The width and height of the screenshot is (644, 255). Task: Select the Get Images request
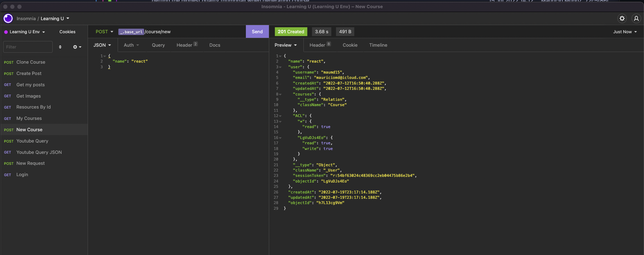tap(44, 96)
